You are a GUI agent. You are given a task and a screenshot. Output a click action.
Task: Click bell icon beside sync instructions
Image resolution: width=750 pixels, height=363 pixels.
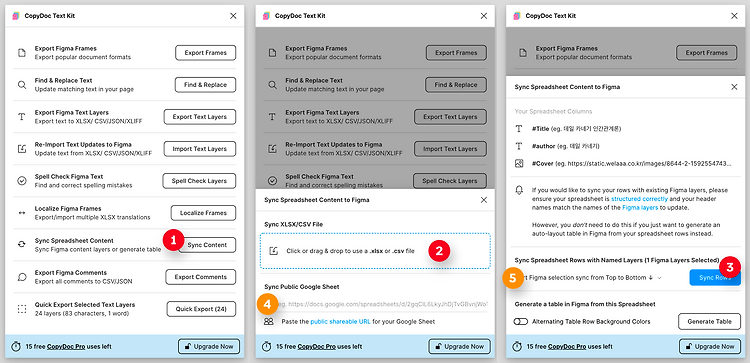pyautogui.click(x=519, y=190)
